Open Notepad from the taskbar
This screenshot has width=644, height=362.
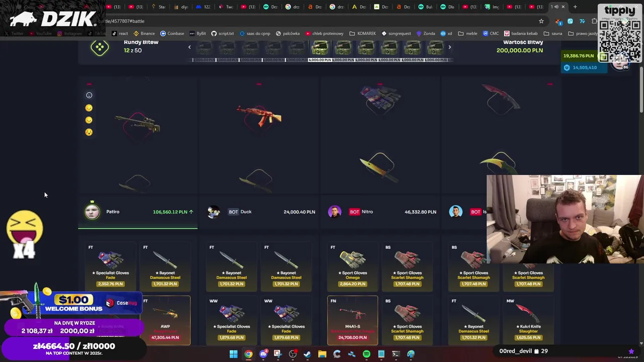(x=381, y=354)
